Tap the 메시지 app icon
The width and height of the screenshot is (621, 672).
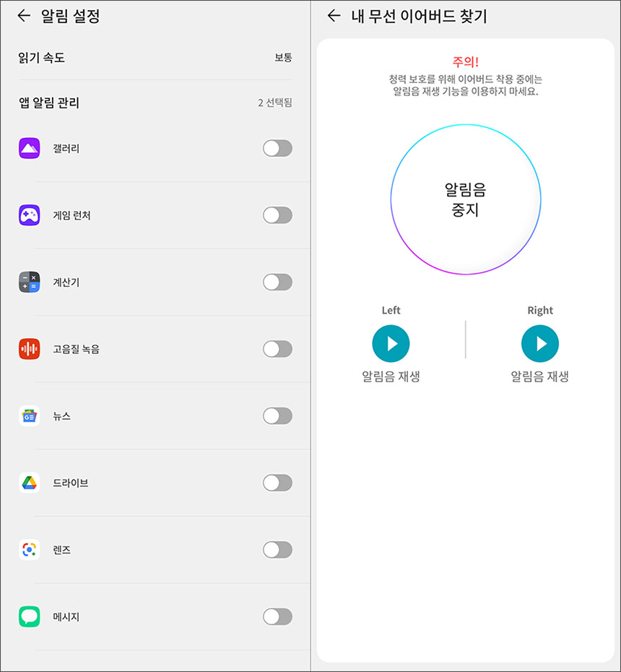click(29, 616)
